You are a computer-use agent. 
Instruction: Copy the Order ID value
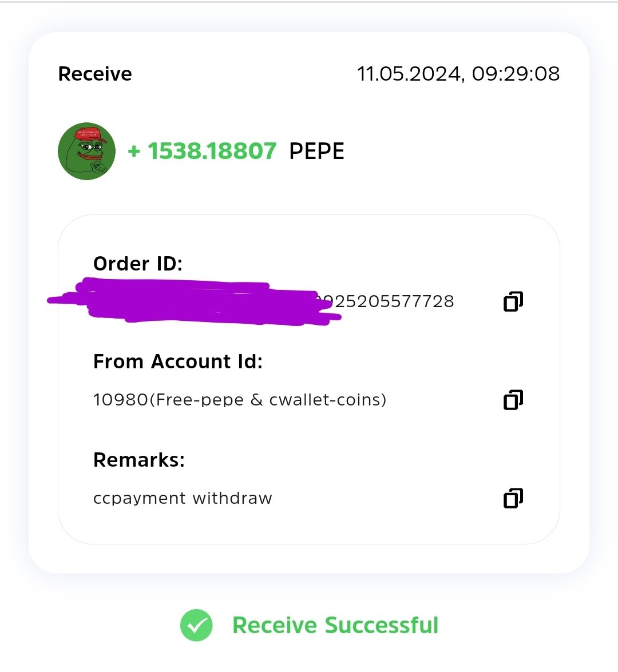[x=513, y=301]
